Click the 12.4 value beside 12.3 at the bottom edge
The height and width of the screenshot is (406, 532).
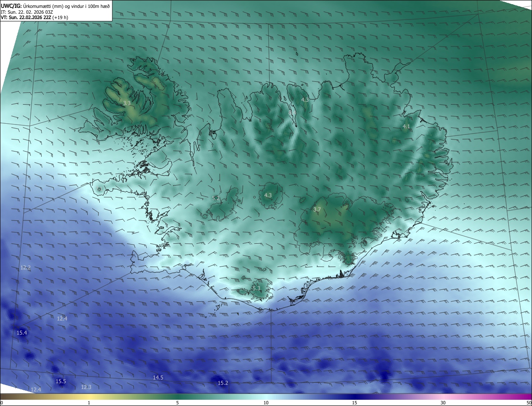(x=36, y=389)
